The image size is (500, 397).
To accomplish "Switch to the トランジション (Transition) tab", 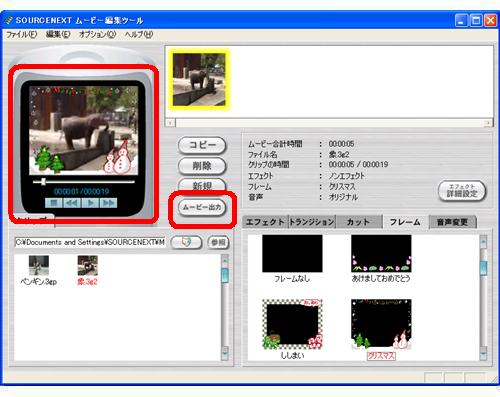I will click(312, 222).
